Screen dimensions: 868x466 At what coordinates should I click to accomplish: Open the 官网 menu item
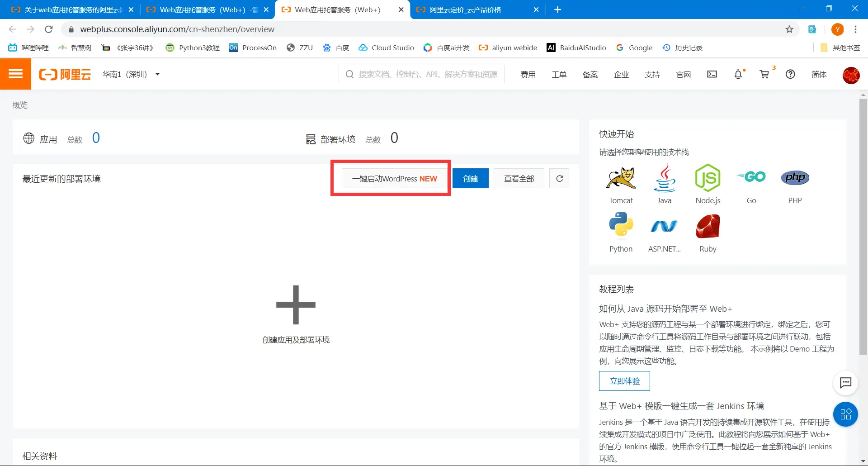pyautogui.click(x=684, y=75)
